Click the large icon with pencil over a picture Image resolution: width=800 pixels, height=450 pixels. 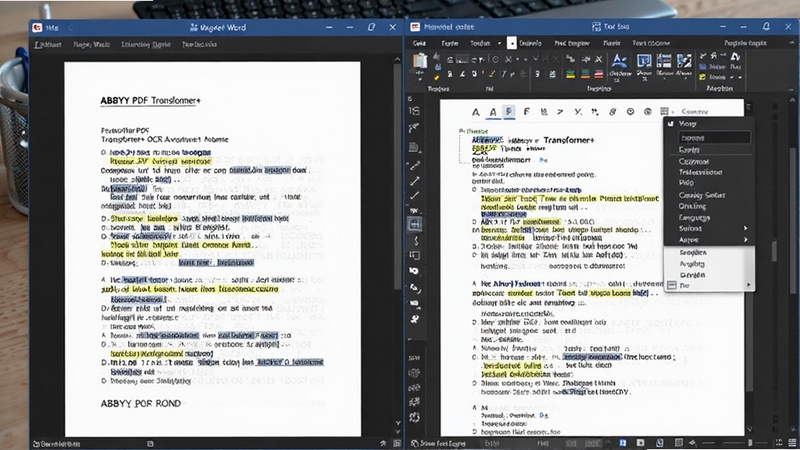pyautogui.click(x=684, y=62)
